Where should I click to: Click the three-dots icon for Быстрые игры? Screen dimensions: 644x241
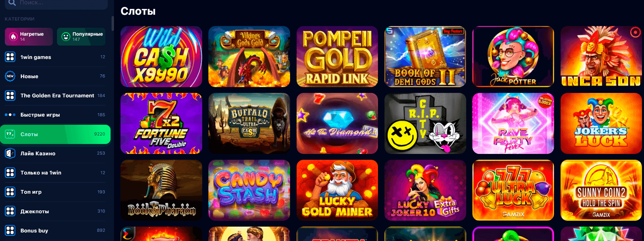[x=10, y=115]
